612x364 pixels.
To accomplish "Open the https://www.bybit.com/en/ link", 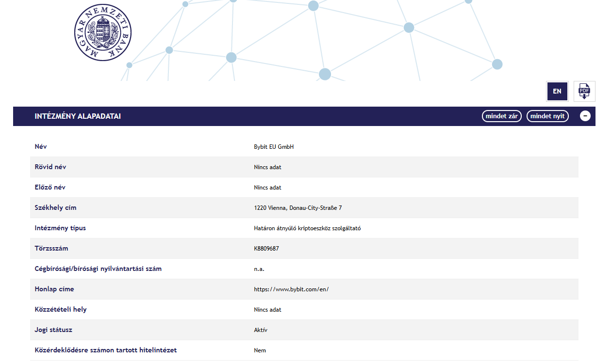I will [291, 289].
